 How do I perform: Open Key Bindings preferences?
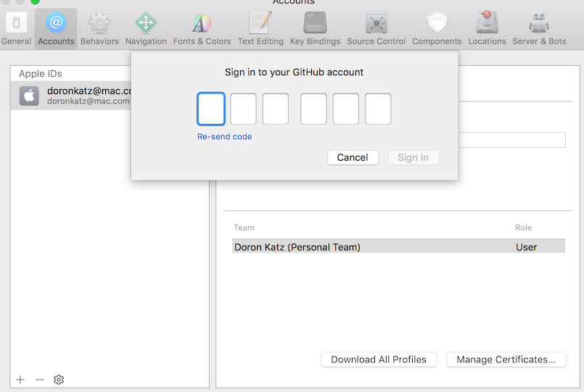315,29
